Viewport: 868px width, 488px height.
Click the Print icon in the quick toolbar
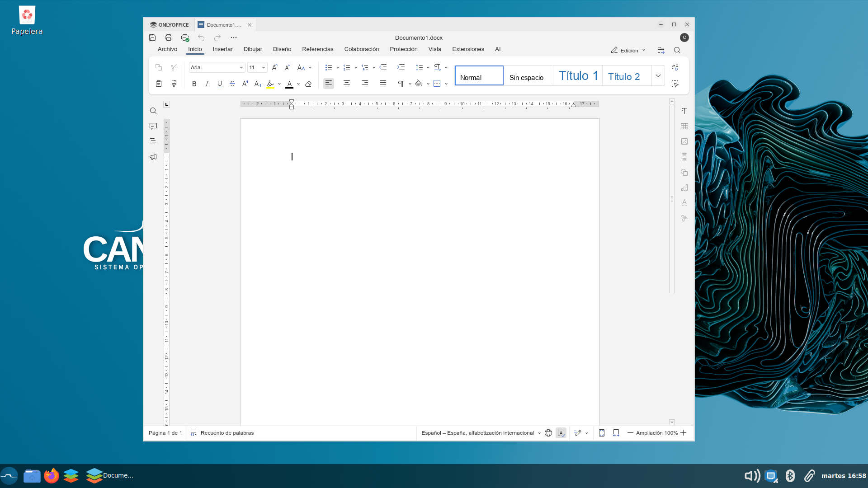point(169,38)
